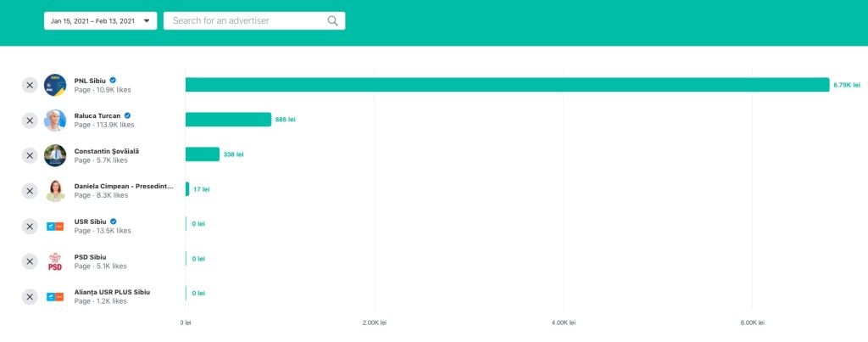
Task: Open the PSD Sibiu page name
Action: 90,257
